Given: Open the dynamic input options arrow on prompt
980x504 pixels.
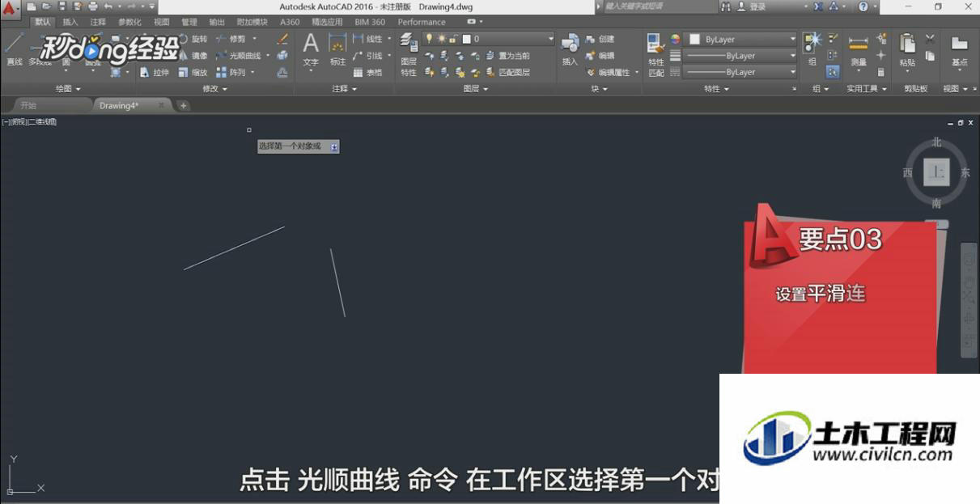Looking at the screenshot, I should click(334, 146).
